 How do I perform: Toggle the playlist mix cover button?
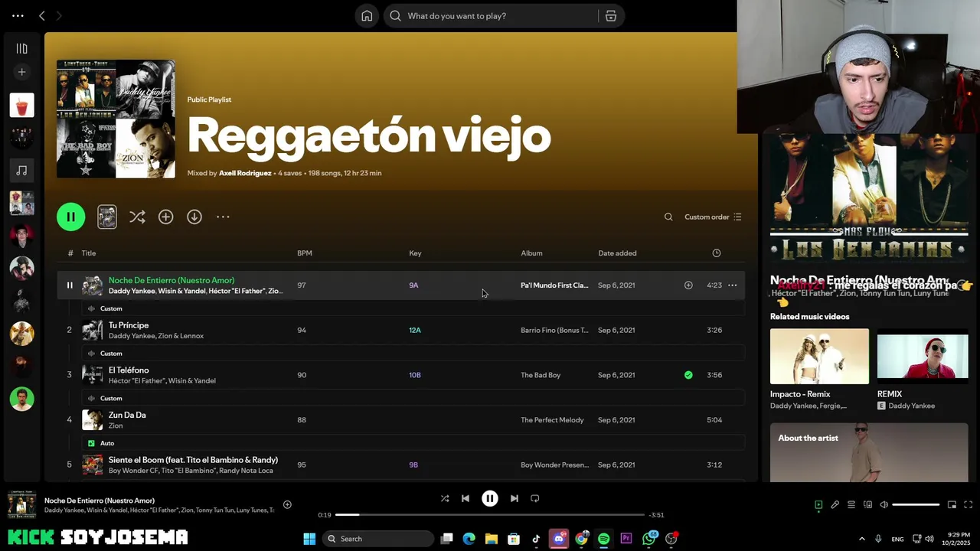click(x=107, y=217)
